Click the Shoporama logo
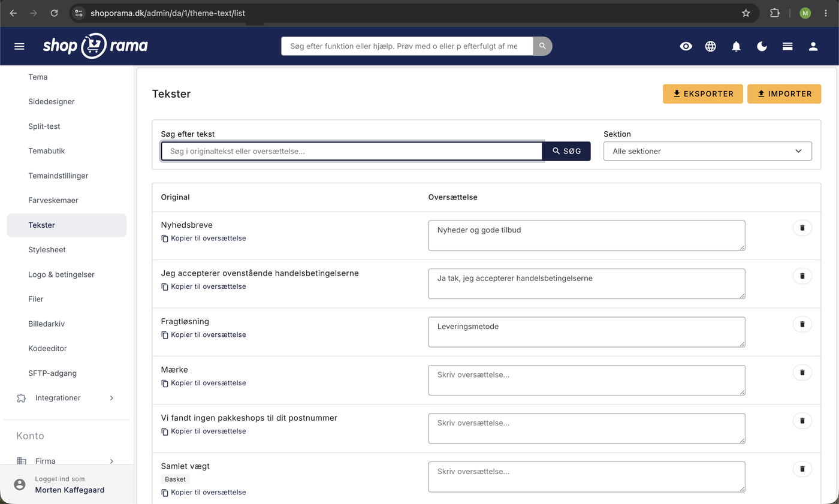 [95, 46]
